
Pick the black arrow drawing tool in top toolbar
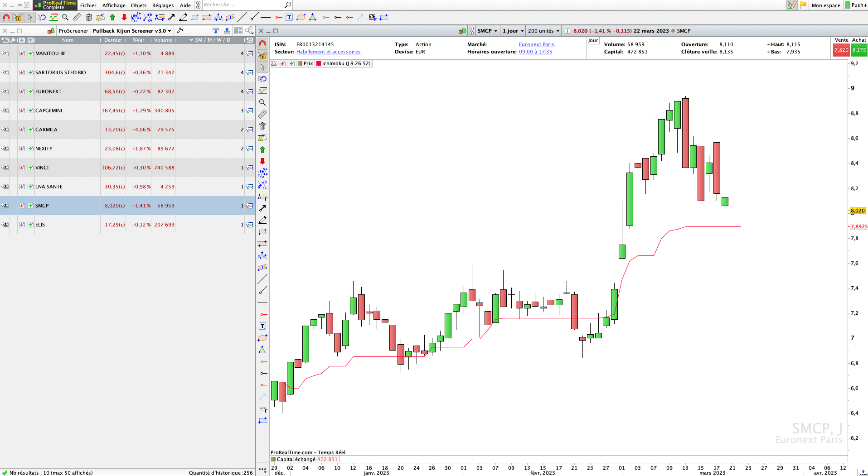(x=171, y=17)
